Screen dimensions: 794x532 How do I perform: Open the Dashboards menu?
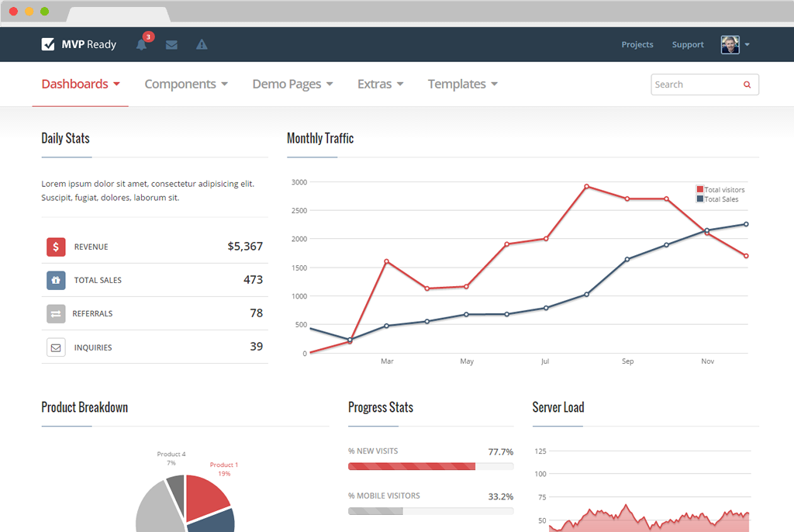81,84
